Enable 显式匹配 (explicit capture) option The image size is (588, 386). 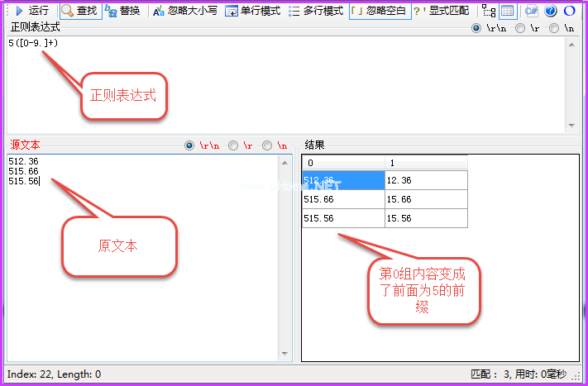click(442, 11)
